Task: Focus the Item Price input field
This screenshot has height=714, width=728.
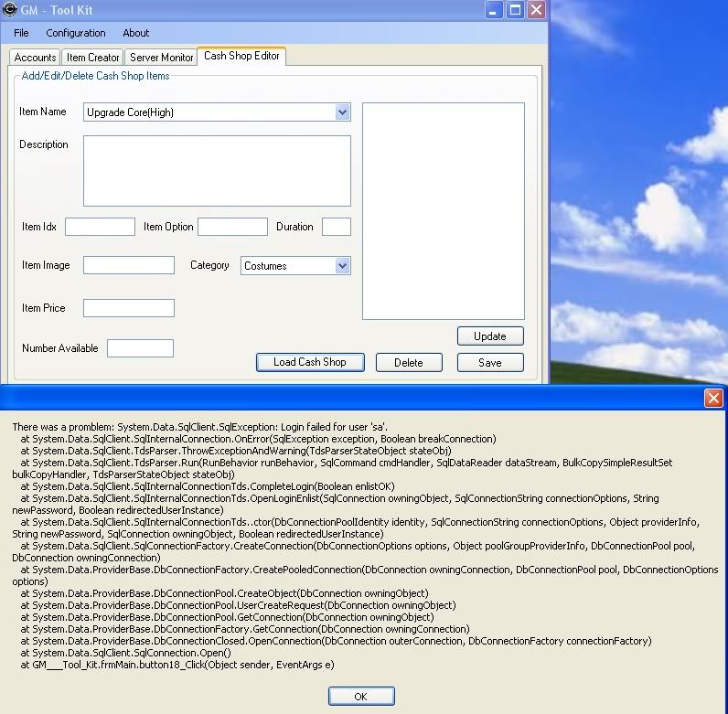Action: [x=129, y=308]
